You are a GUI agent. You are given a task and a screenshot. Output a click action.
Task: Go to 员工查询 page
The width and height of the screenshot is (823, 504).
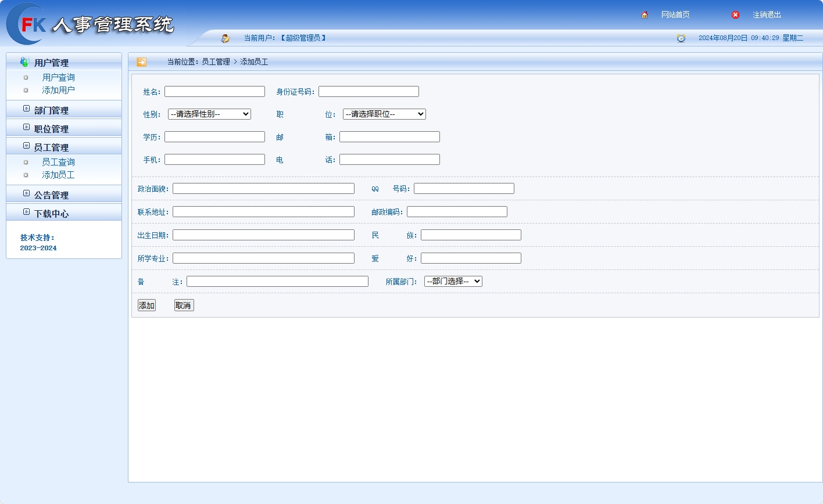click(58, 162)
